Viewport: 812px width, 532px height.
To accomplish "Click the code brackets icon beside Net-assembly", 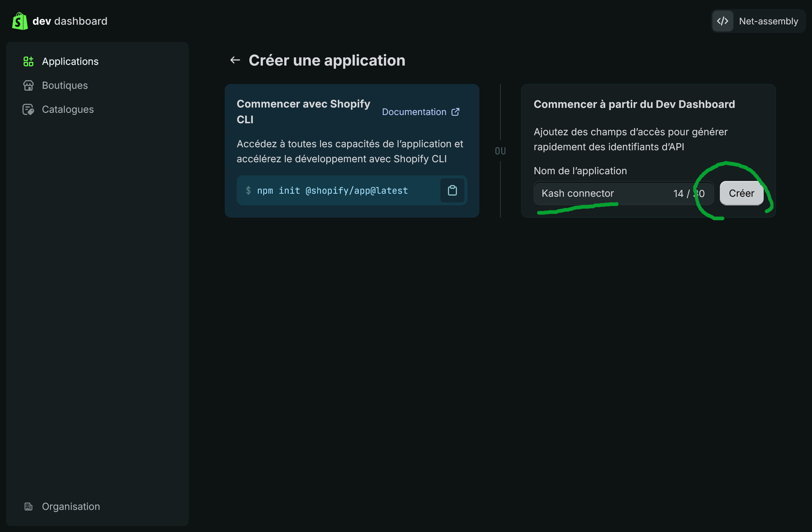I will coord(722,21).
